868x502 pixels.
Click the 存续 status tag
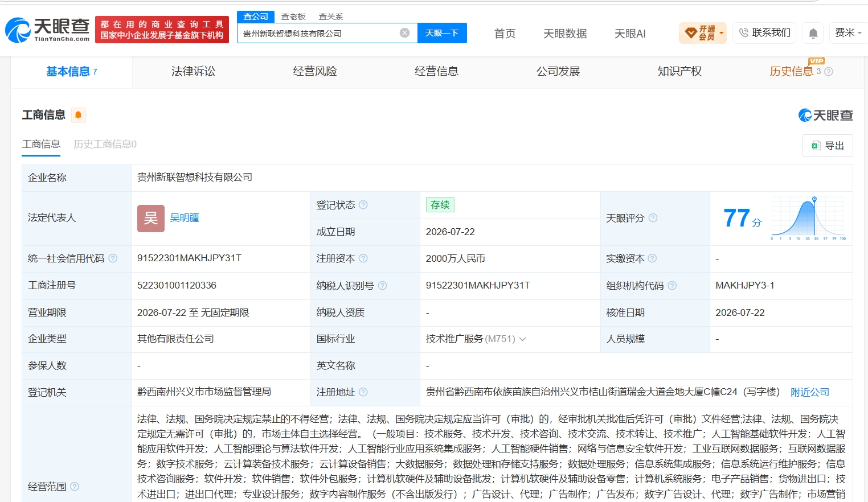tap(440, 205)
